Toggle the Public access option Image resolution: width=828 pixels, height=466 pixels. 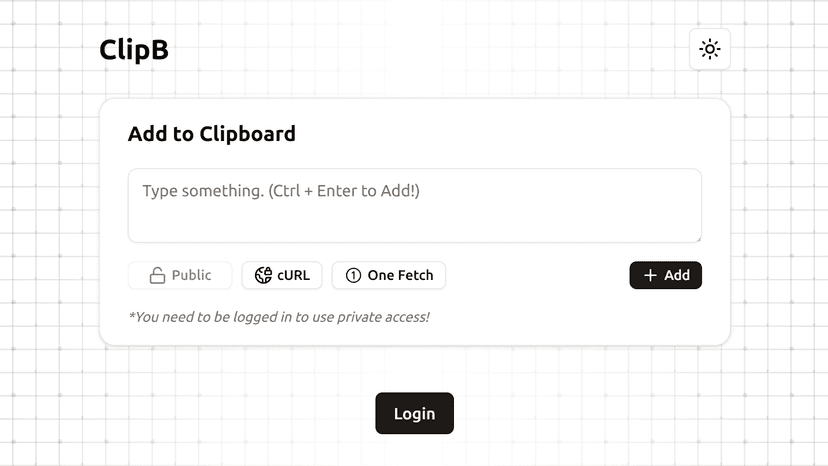pyautogui.click(x=180, y=276)
